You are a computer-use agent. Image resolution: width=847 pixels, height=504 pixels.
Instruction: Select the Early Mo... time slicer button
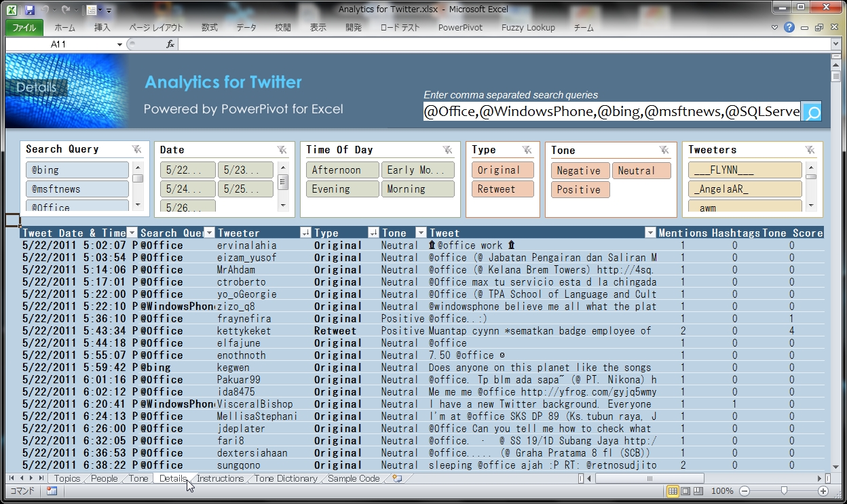(x=418, y=170)
